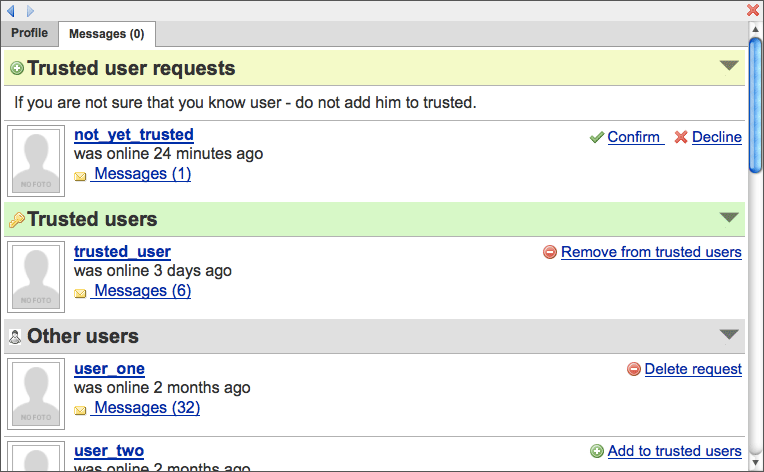Viewport: 764px width, 472px height.
Task: Click the green plus icon for user_two
Action: tap(597, 452)
